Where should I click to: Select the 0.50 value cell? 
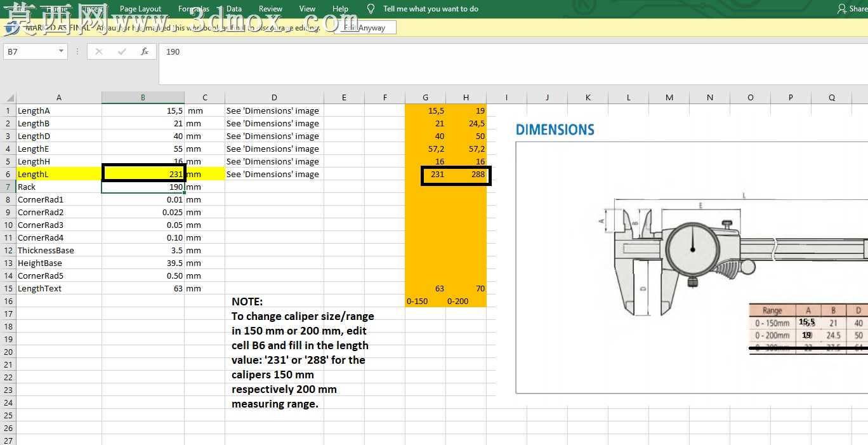143,276
